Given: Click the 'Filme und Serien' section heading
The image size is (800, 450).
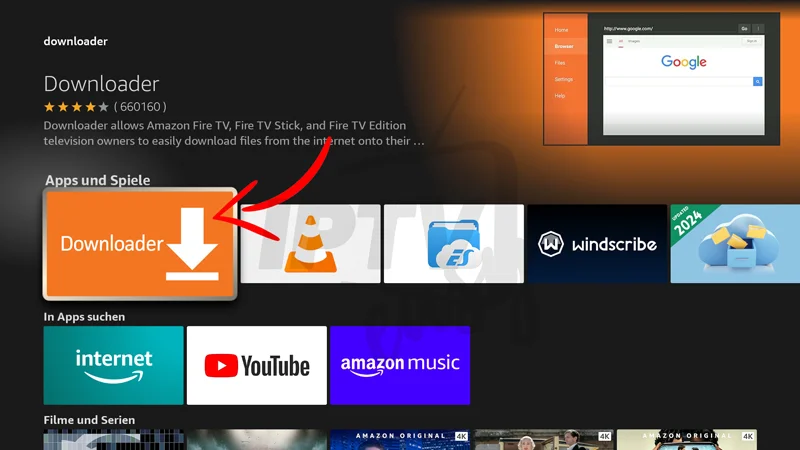Looking at the screenshot, I should (89, 420).
